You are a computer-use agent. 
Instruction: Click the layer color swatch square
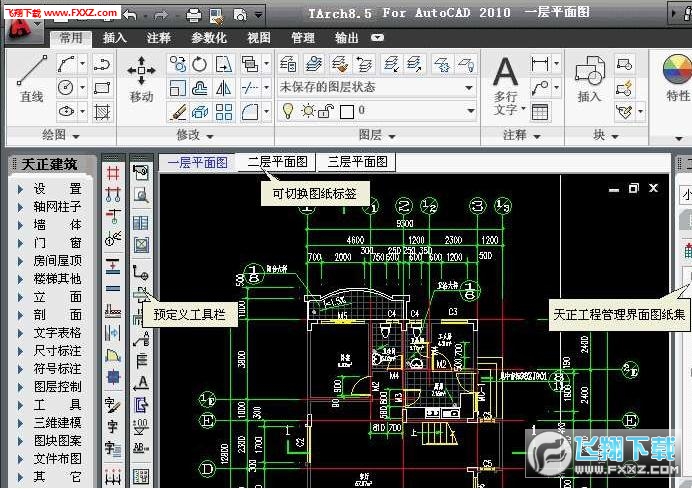click(x=347, y=112)
